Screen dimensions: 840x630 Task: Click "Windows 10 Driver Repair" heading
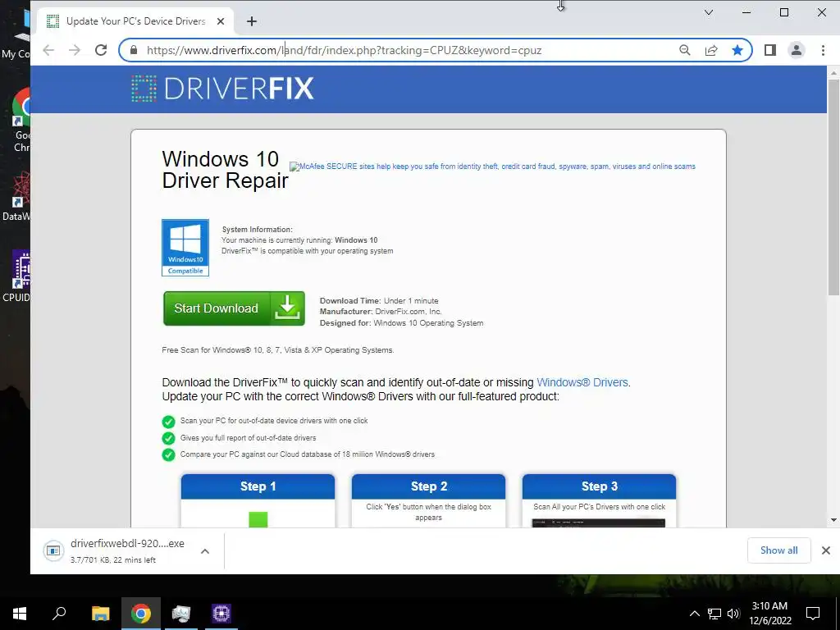pos(225,170)
